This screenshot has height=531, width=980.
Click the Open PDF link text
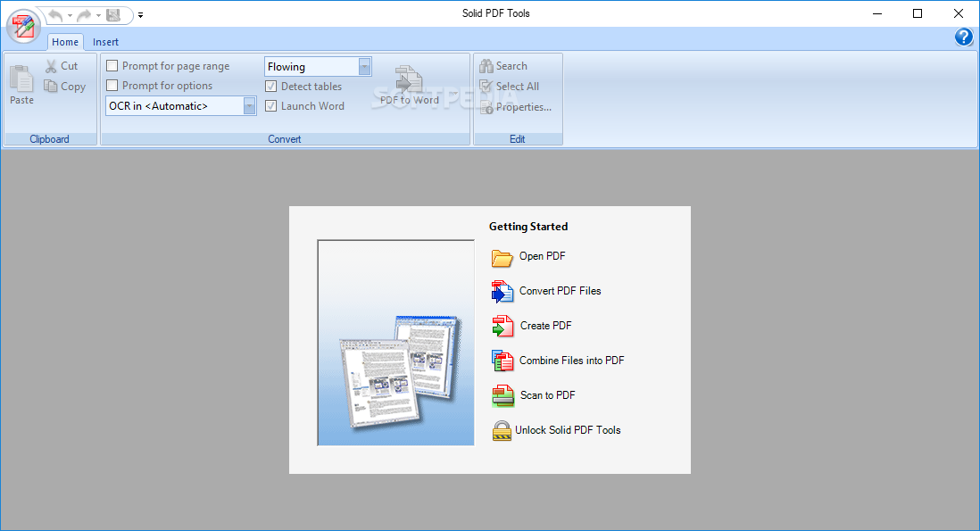[543, 256]
